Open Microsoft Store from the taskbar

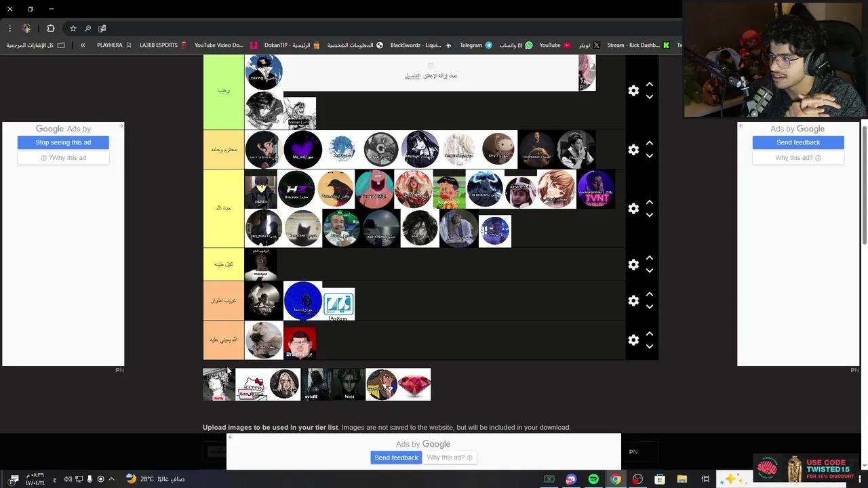coord(660,479)
